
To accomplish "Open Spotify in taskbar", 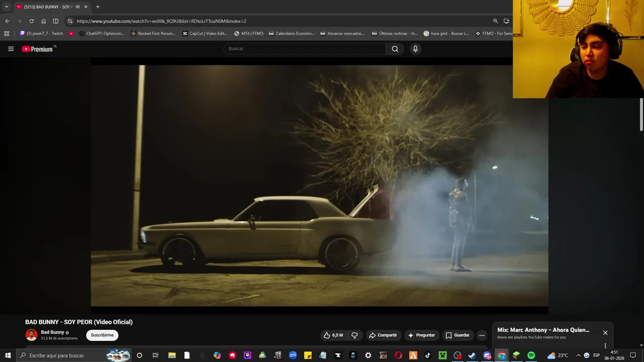I will [x=531, y=355].
